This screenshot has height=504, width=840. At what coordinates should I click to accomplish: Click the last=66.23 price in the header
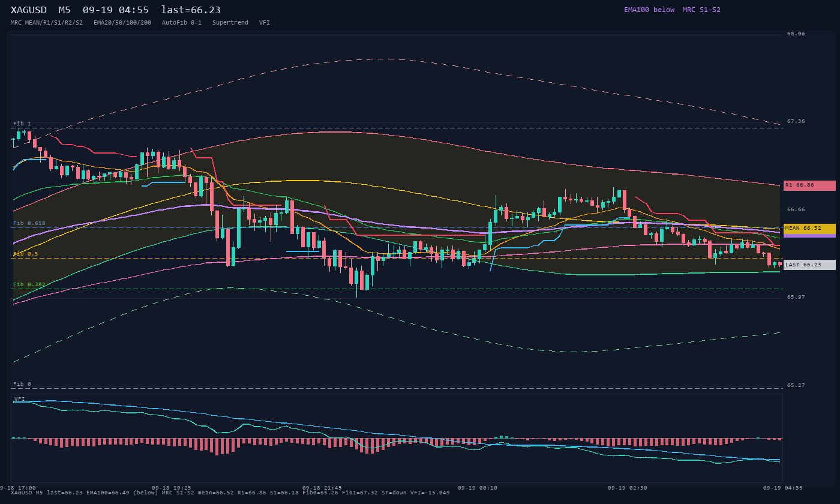click(x=191, y=10)
